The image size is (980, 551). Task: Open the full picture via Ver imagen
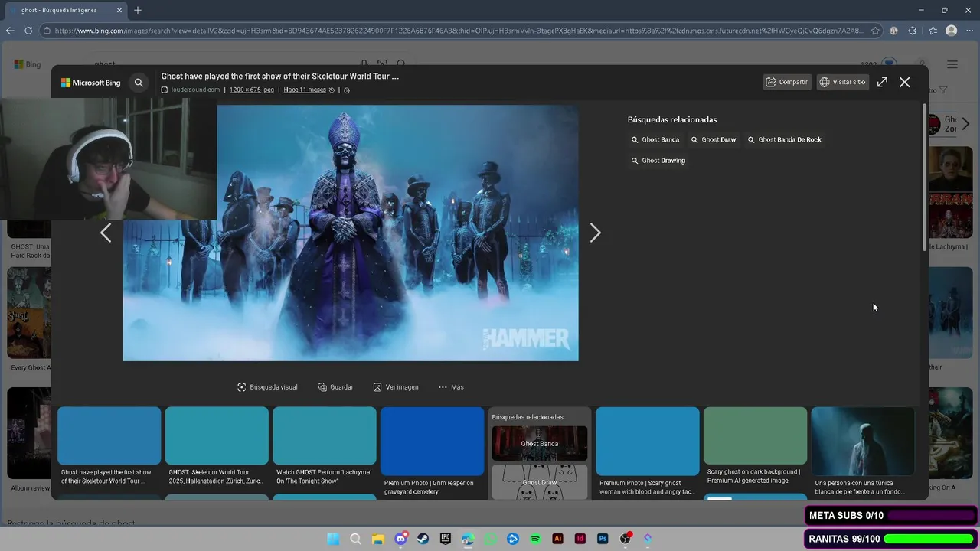click(x=396, y=387)
